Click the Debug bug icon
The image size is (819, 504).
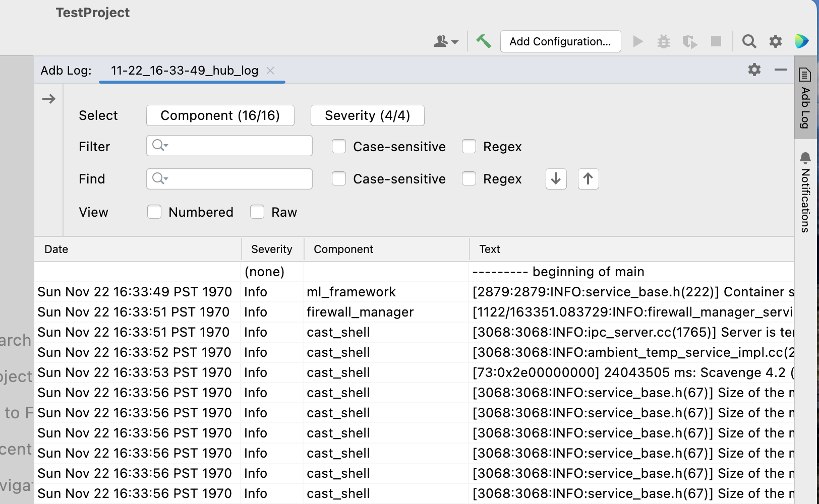(x=664, y=41)
